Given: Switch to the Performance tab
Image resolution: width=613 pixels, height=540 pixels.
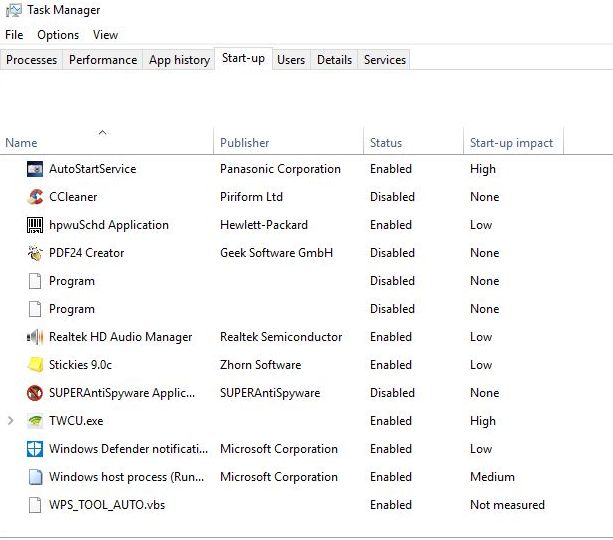Looking at the screenshot, I should [x=103, y=60].
